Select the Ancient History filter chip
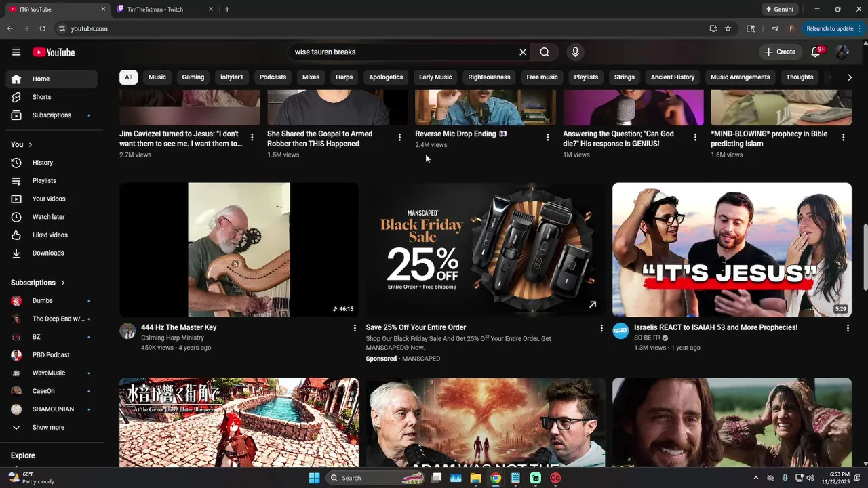This screenshot has height=488, width=868. [x=673, y=77]
